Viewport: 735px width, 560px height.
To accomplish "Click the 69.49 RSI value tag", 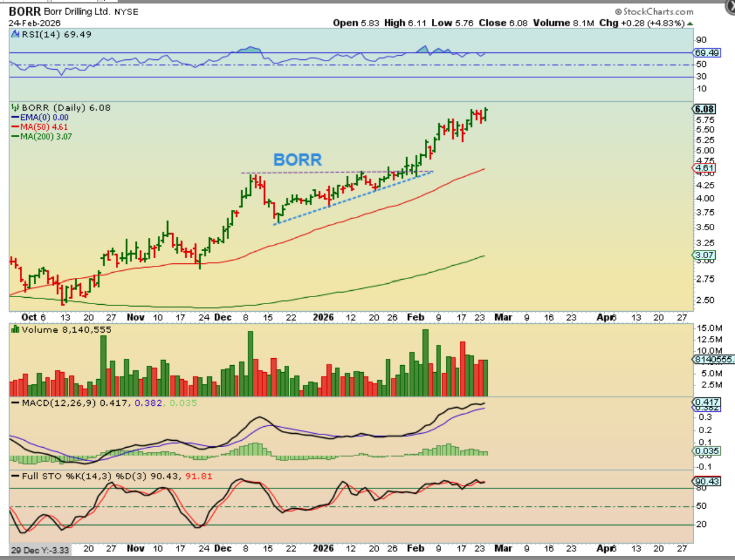I will [707, 53].
